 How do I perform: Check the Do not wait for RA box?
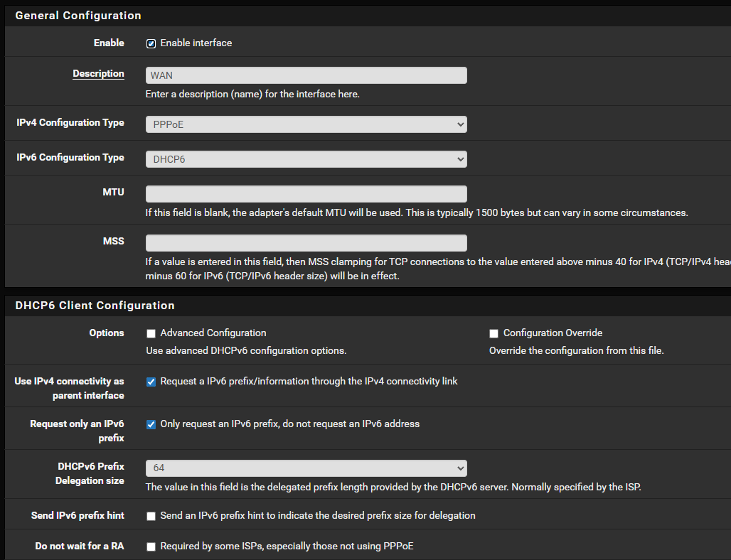[151, 546]
